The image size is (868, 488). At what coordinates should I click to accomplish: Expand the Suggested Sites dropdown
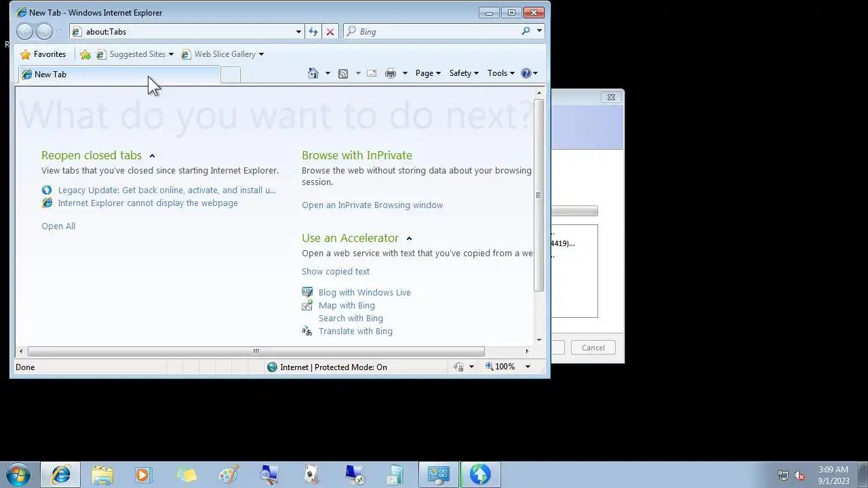click(171, 54)
